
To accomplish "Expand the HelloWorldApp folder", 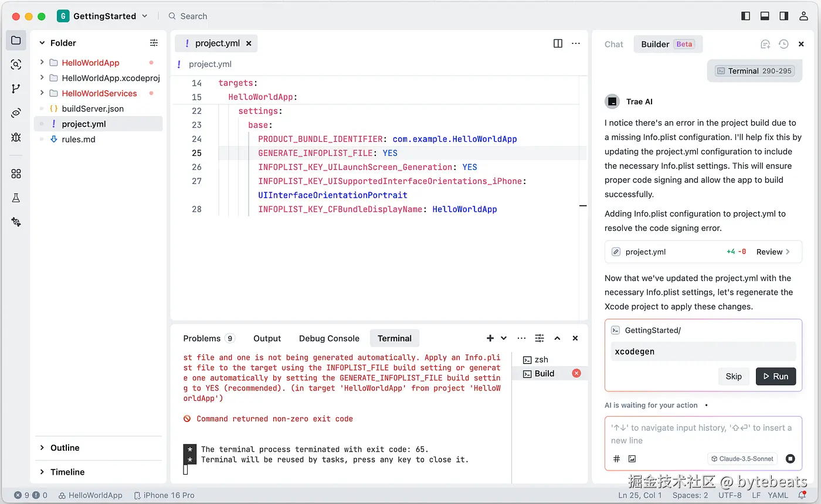I will (42, 62).
